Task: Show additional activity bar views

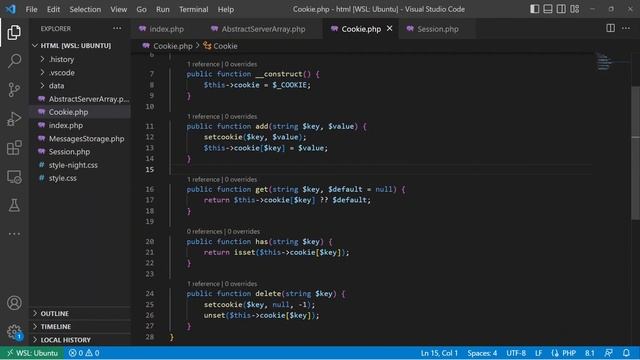Action: (x=14, y=234)
